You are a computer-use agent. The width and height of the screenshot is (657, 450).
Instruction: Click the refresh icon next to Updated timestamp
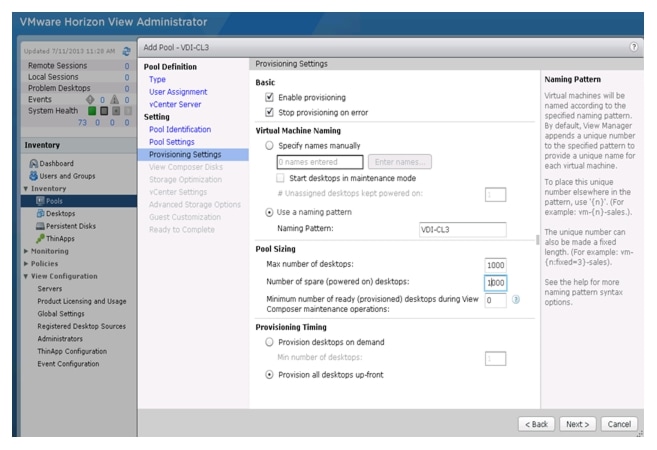pos(126,51)
